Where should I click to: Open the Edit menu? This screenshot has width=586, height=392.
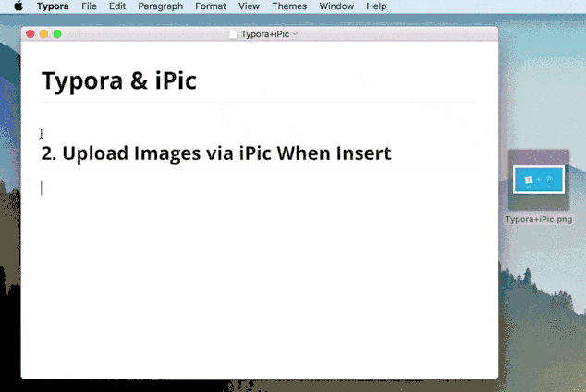[117, 6]
